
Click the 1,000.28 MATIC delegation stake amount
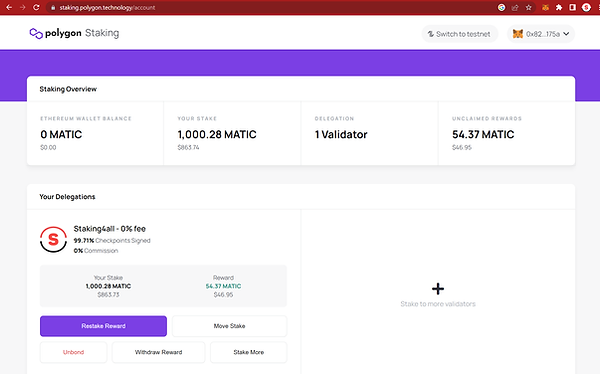(108, 286)
